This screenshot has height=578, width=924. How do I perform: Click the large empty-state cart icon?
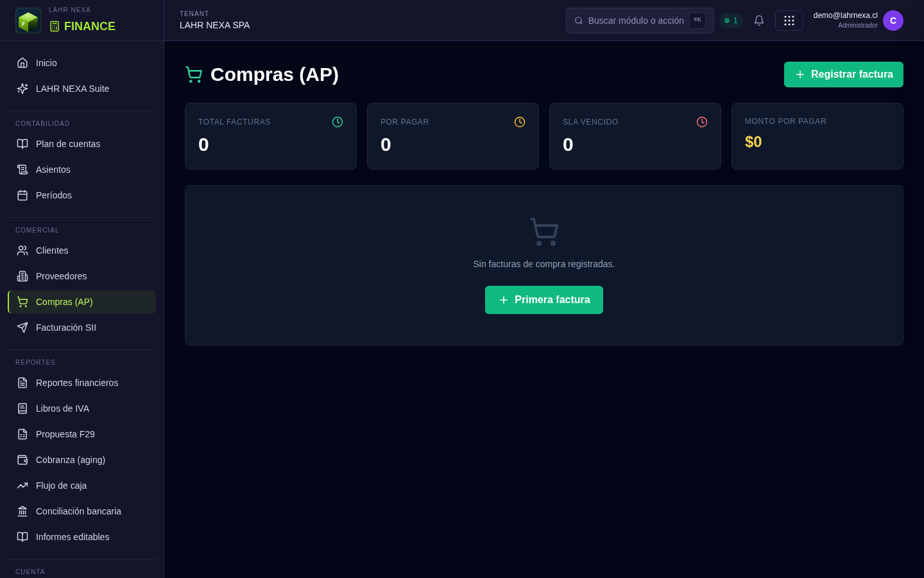point(544,232)
